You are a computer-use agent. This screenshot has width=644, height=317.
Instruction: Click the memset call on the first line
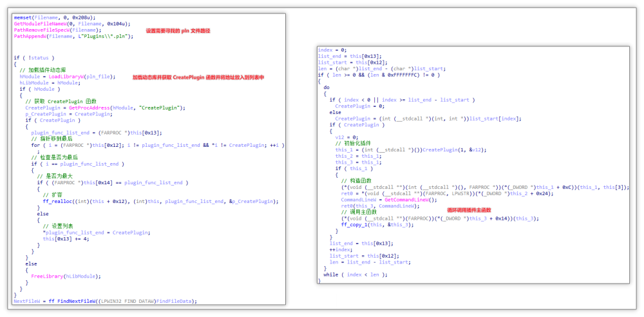pos(23,18)
